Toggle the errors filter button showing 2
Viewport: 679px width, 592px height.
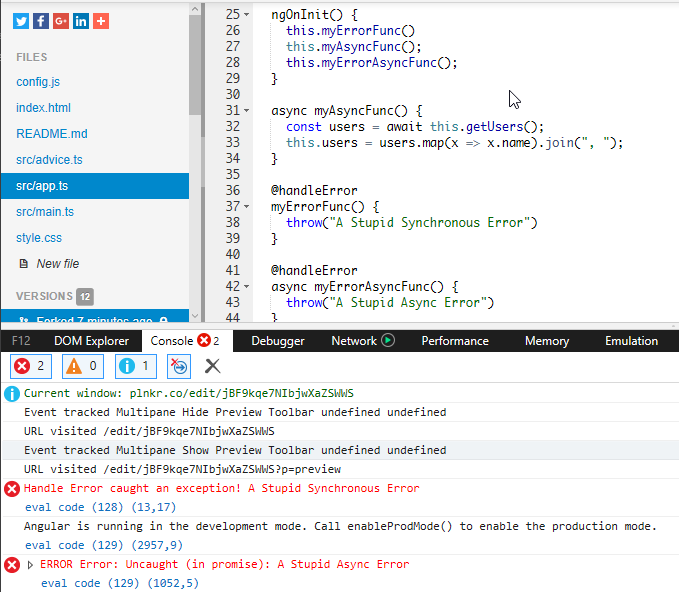(x=31, y=366)
